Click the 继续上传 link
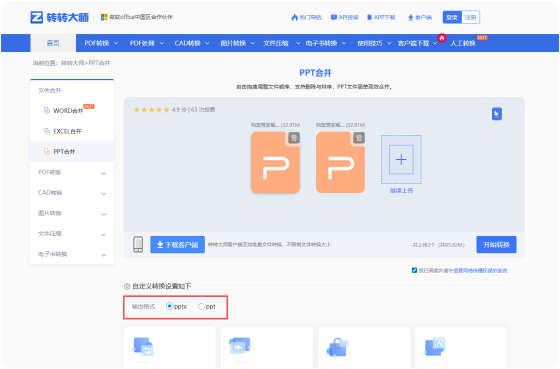 (x=401, y=190)
